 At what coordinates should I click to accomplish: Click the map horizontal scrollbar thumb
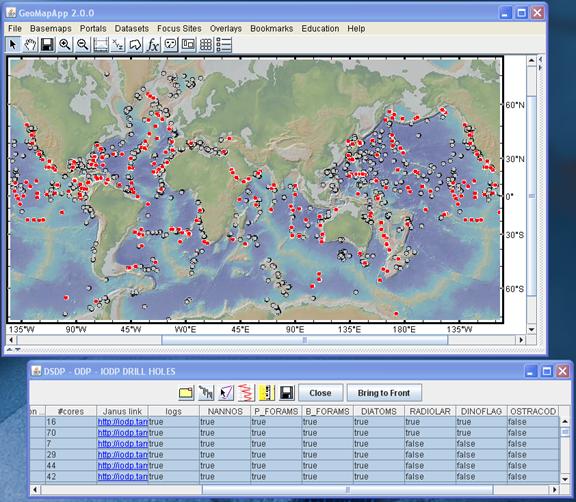pos(305,340)
